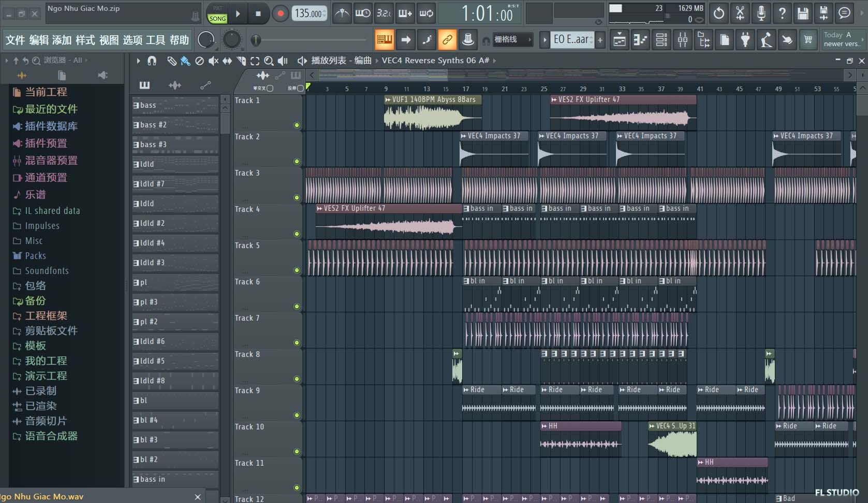Click the undo history circular arrow icon
This screenshot has width=868, height=503.
tap(719, 13)
